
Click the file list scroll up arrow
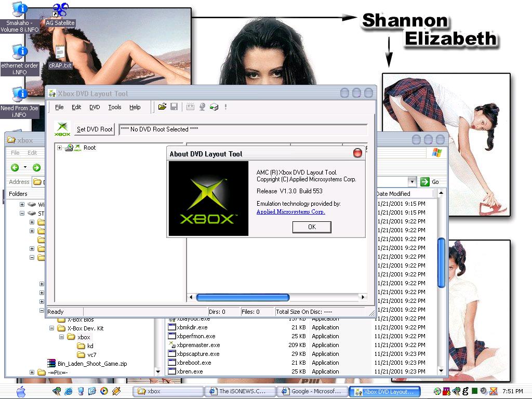point(441,193)
